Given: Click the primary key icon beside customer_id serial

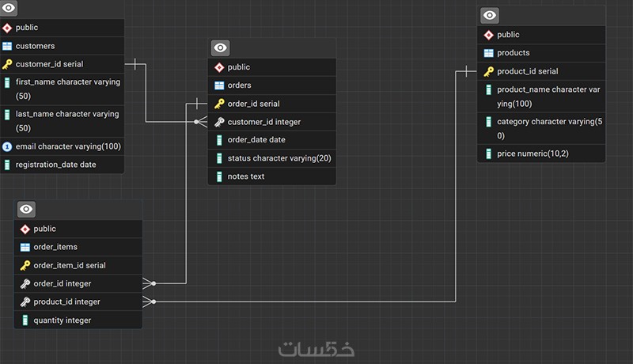Looking at the screenshot, I should (7, 64).
